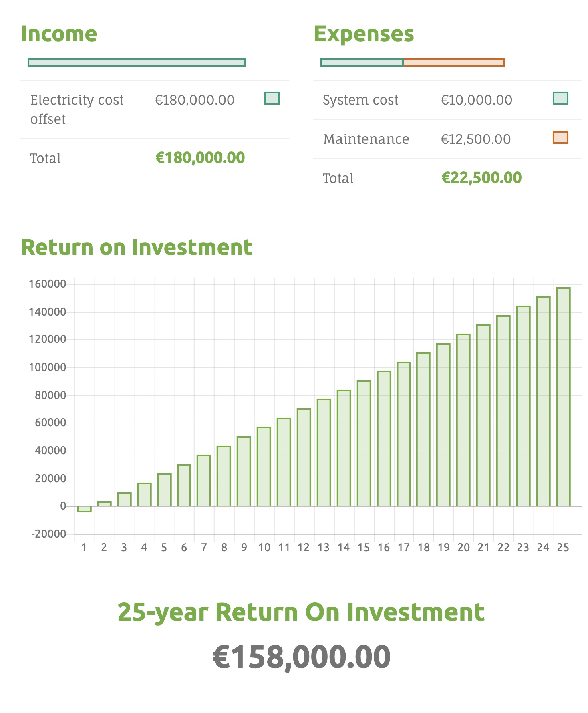Click the year 2 chart bar
Image resolution: width=588 pixels, height=713 pixels.
coord(105,504)
